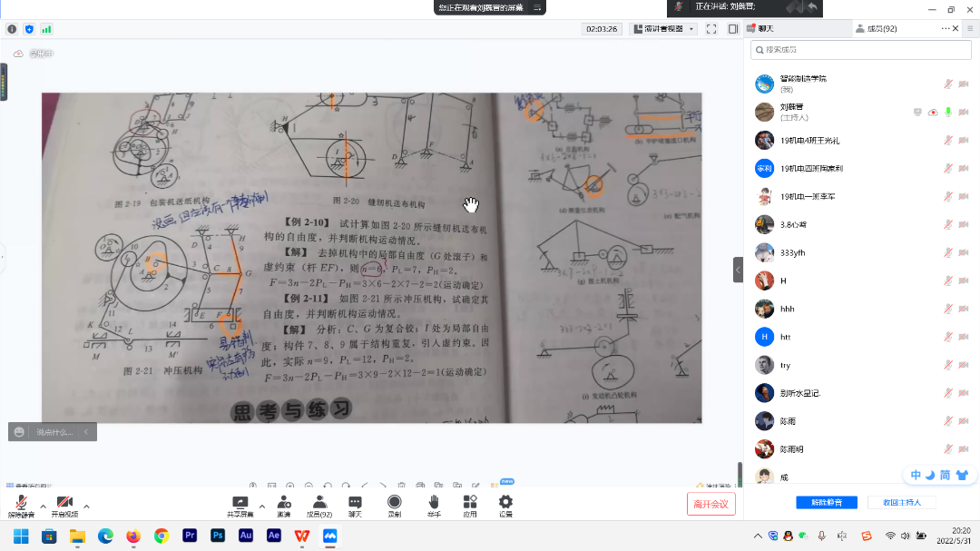
Task: Toggle the side panel layout icon
Action: click(x=733, y=29)
